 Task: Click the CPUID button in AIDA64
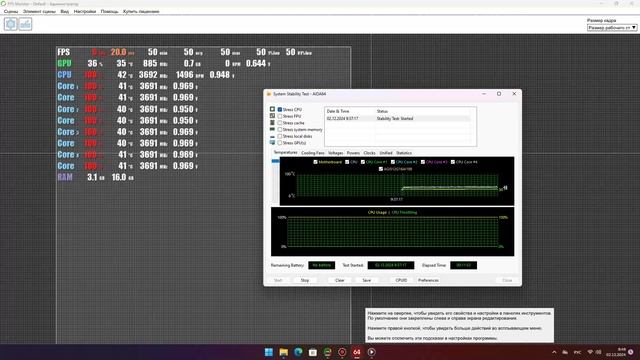401,280
